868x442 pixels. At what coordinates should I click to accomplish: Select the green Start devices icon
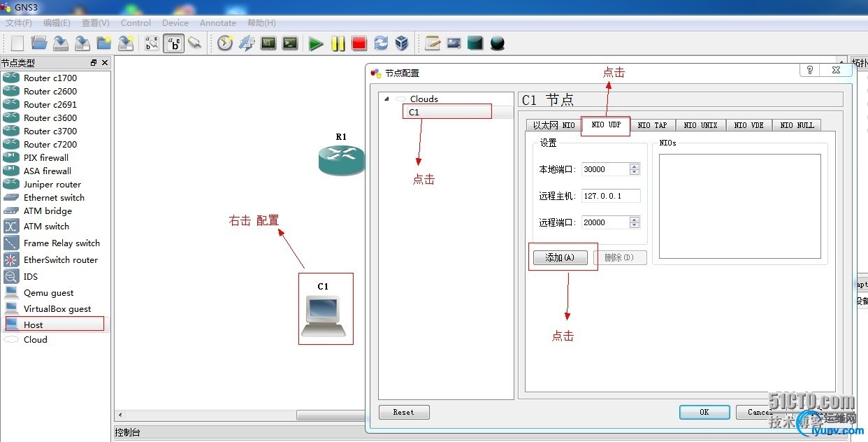[316, 43]
